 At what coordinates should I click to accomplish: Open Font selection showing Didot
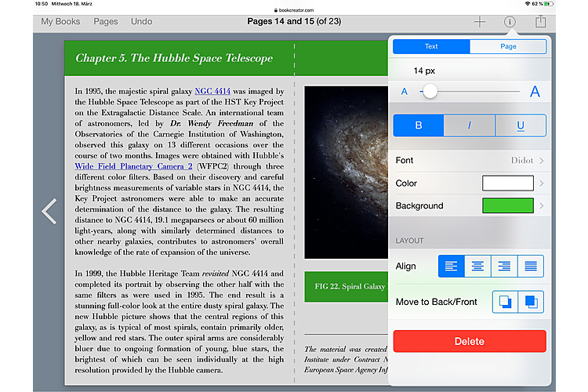470,161
